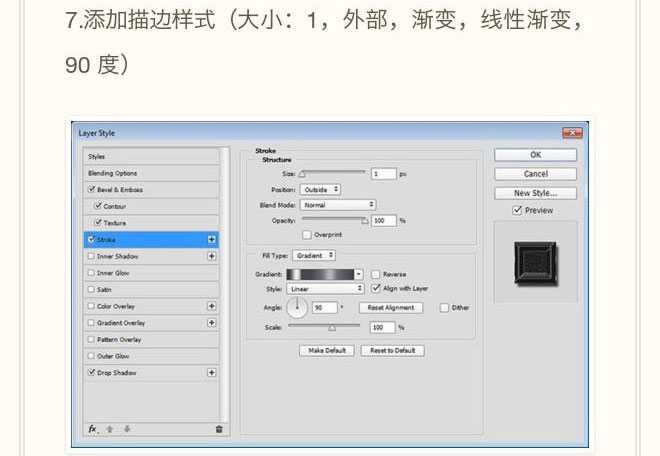Click the gradient preview swatch
The width and height of the screenshot is (660, 456).
pos(320,273)
